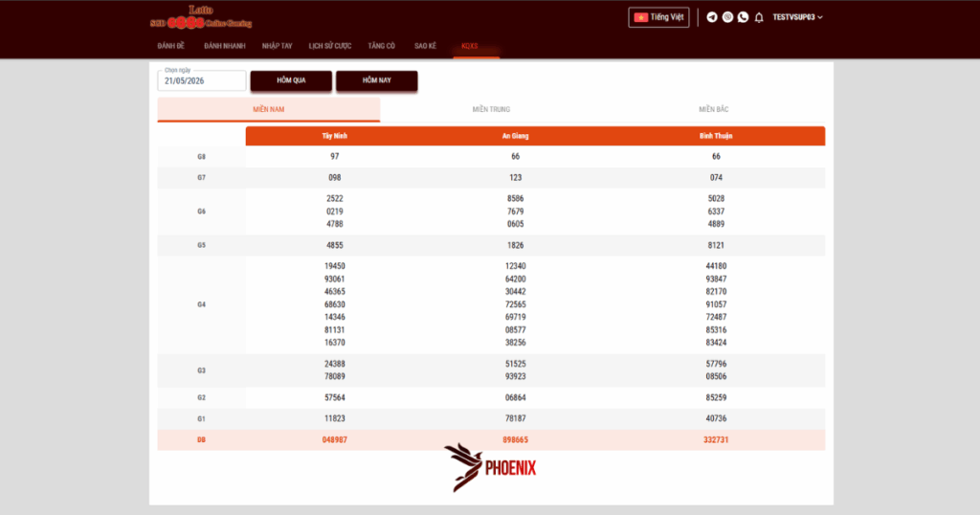
Task: Select An Giang G7 result 123
Action: pos(515,177)
